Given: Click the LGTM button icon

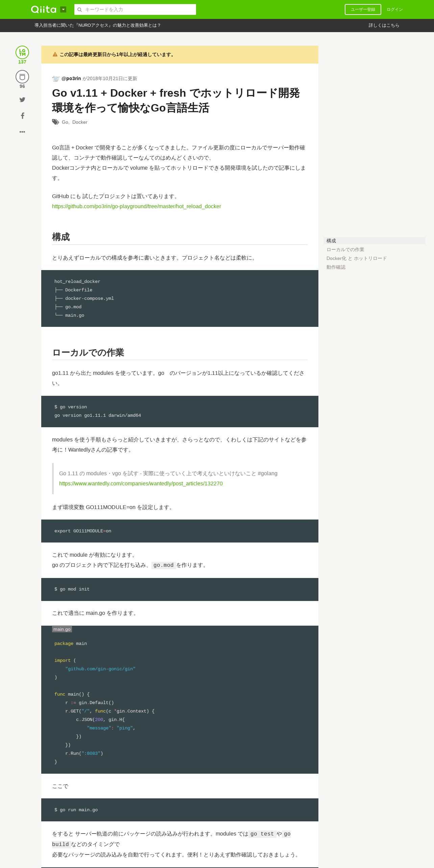Looking at the screenshot, I should 22,52.
